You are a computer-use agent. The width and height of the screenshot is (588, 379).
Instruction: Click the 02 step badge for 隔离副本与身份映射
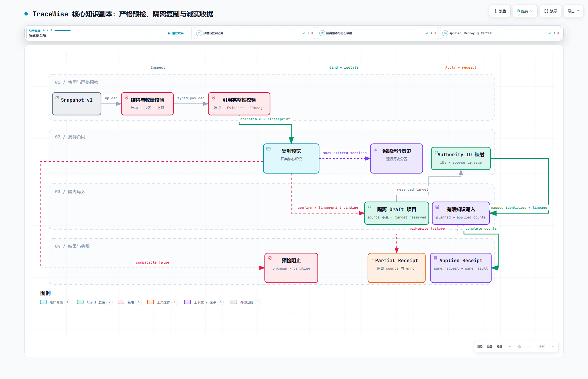(322, 33)
